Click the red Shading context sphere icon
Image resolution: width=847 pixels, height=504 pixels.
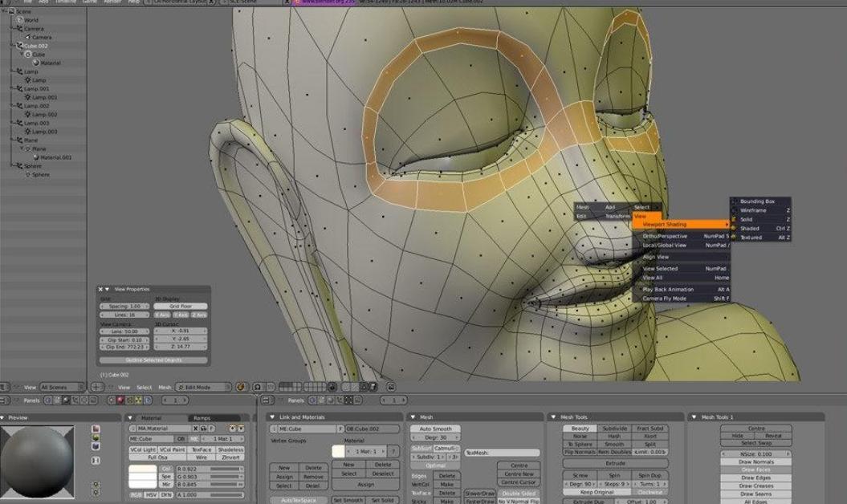pos(120,400)
